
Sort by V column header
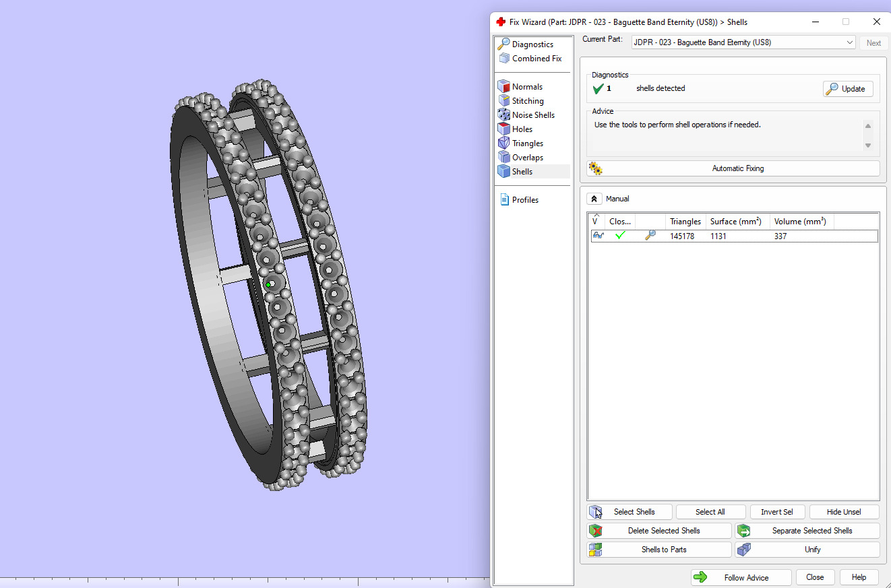point(597,221)
